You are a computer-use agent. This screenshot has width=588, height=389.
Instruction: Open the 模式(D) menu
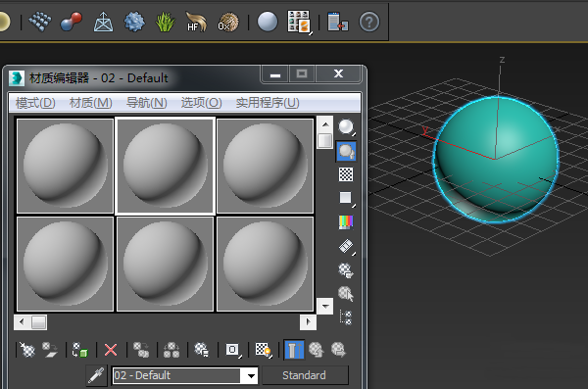tap(35, 103)
